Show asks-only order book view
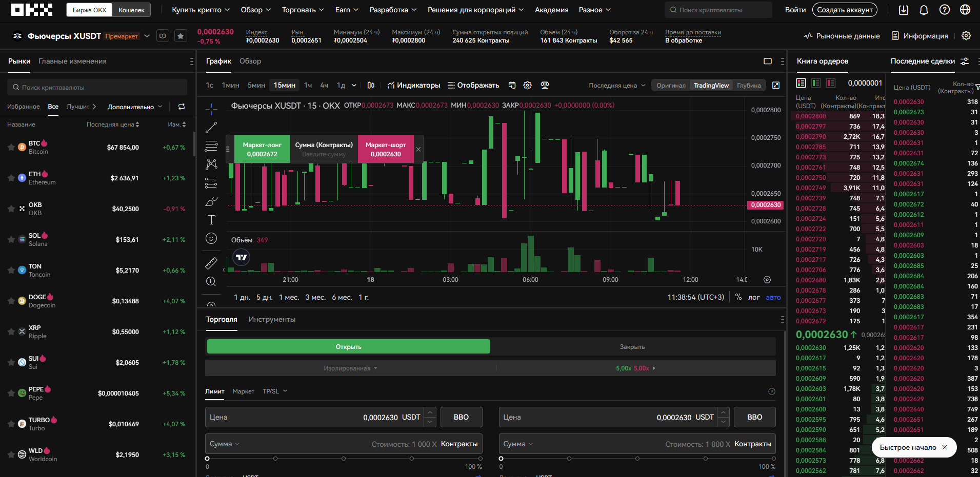The width and height of the screenshot is (980, 477). (x=831, y=83)
